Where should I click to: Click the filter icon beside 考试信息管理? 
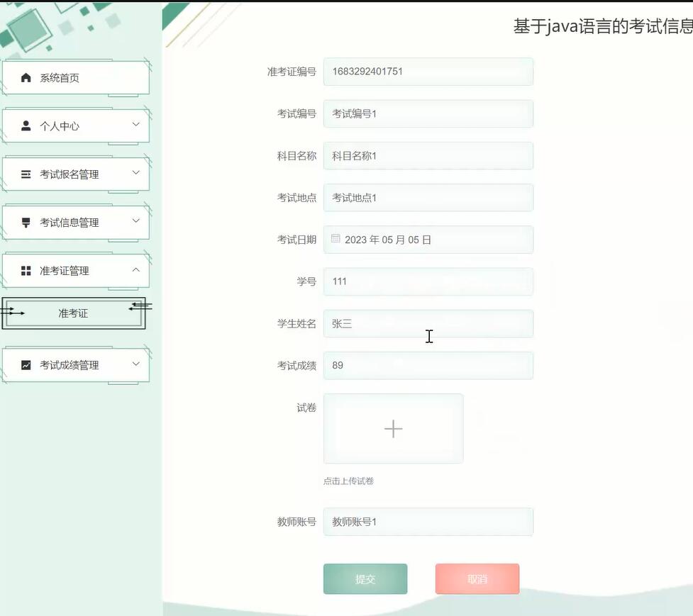(x=26, y=221)
